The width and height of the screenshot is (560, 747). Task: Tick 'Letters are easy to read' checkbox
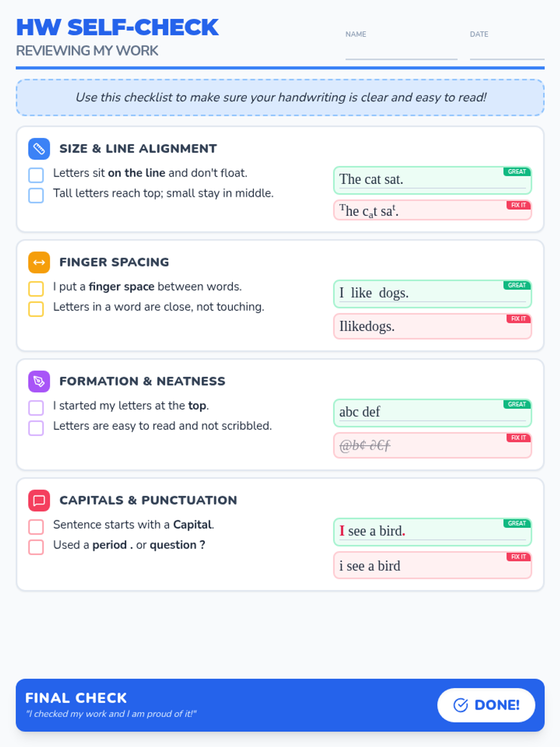(36, 428)
